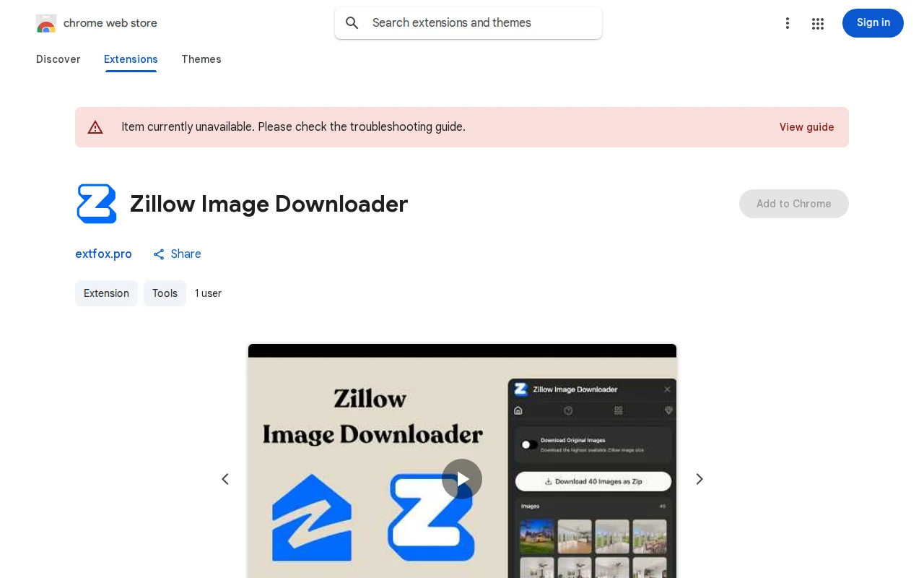Click the disabled Add to Chrome button
Screen dimensions: 924x578
(x=794, y=204)
